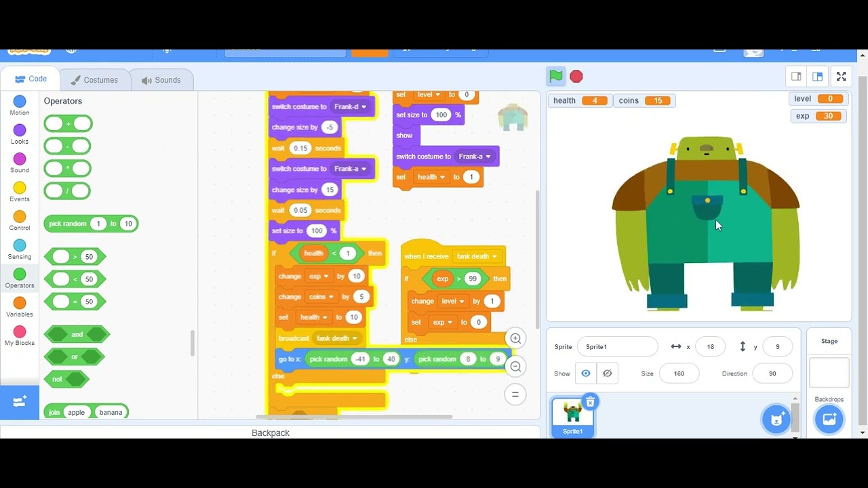Edit the sprite y position field

(777, 346)
